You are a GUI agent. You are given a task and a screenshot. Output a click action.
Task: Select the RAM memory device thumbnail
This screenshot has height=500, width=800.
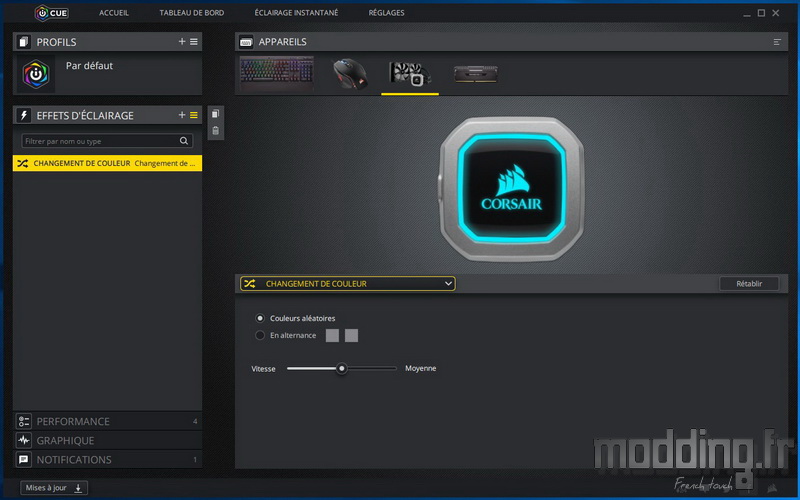[x=476, y=74]
